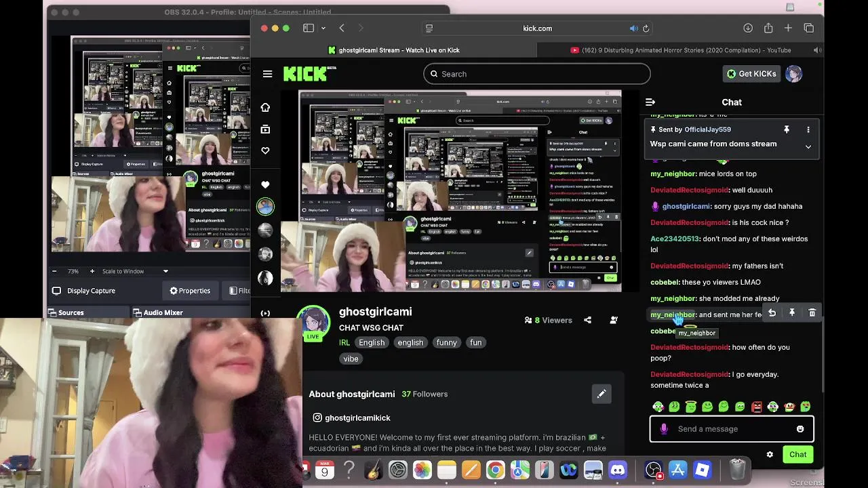Click the Kick search box
Viewport: 868px width, 488px height.
tap(536, 74)
